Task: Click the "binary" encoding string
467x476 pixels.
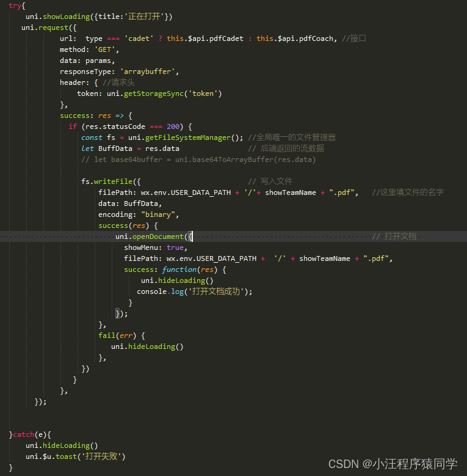Action: tap(158, 214)
